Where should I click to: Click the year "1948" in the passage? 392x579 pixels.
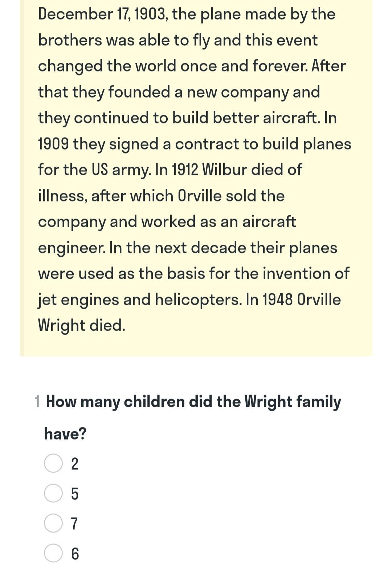[x=277, y=299]
